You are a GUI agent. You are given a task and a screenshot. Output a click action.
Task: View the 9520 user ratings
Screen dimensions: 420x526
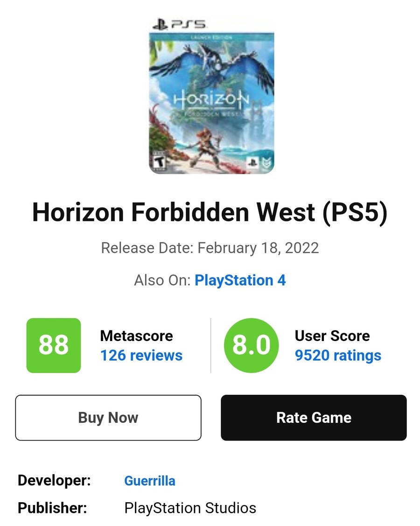tap(338, 355)
